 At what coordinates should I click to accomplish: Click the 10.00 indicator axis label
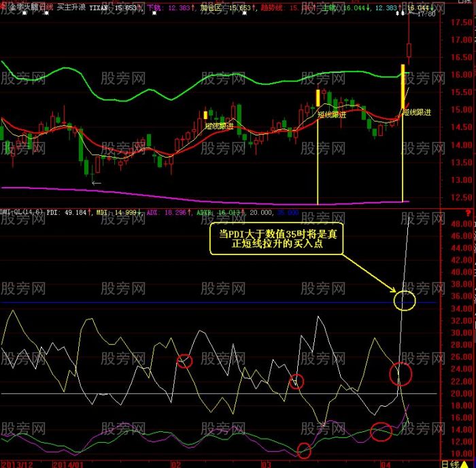coord(462,454)
